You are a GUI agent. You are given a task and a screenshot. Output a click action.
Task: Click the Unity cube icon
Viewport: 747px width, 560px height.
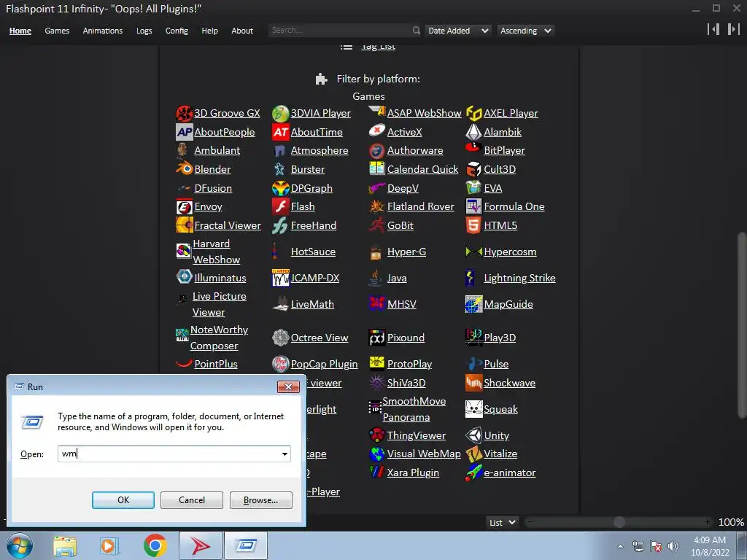tap(473, 435)
